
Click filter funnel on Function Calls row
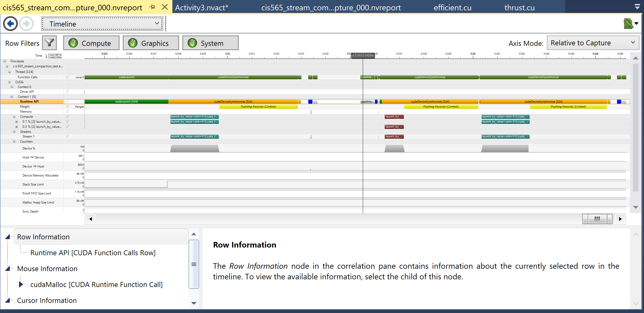67,77
